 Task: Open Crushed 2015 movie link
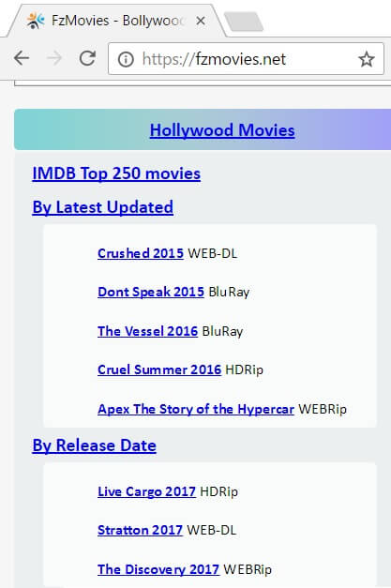pos(141,253)
